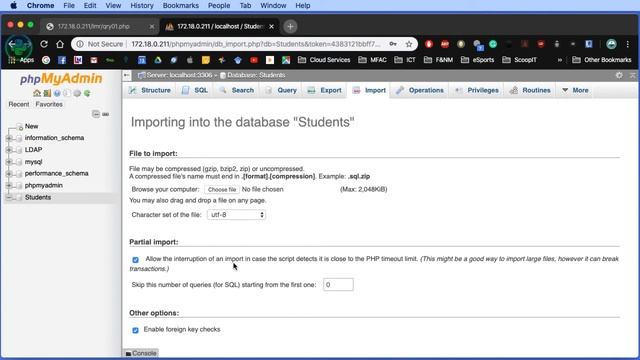Open the Console panel

click(140, 353)
